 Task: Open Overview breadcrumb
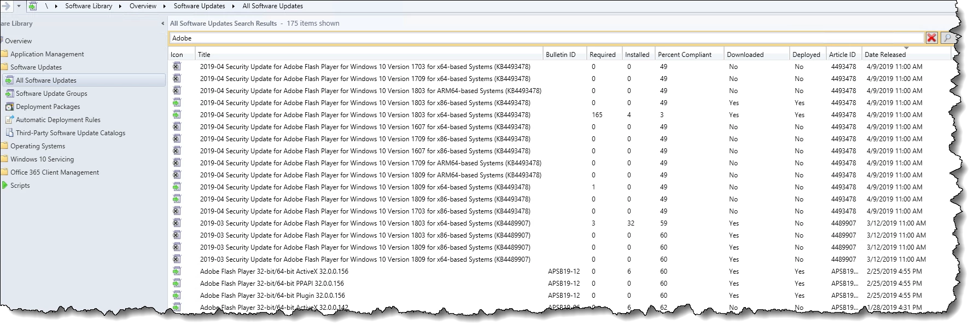tap(143, 6)
